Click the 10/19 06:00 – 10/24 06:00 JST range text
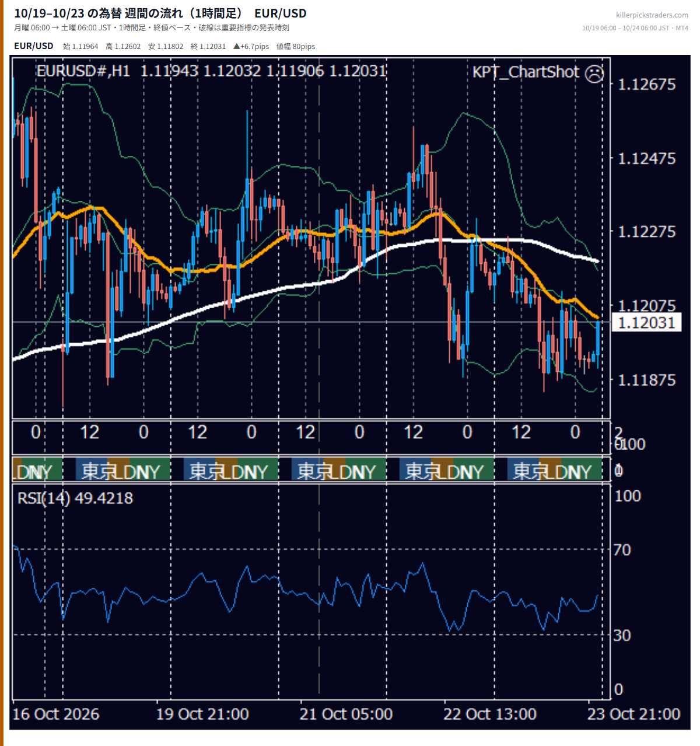 [635, 28]
